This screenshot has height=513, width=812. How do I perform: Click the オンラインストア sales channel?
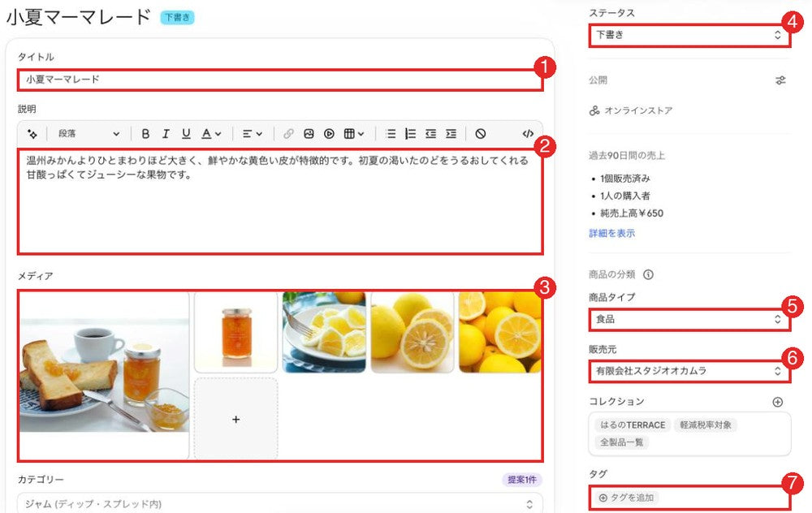click(631, 110)
